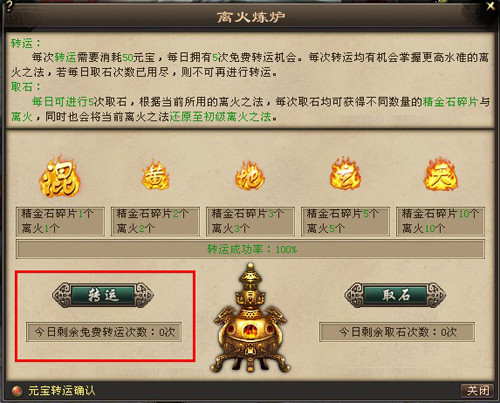Open help via the question mark icon
The image size is (500, 403).
(9, 6)
